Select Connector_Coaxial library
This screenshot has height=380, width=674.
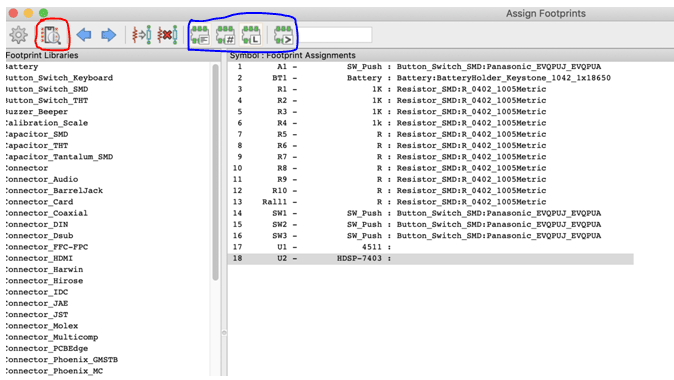coord(47,213)
